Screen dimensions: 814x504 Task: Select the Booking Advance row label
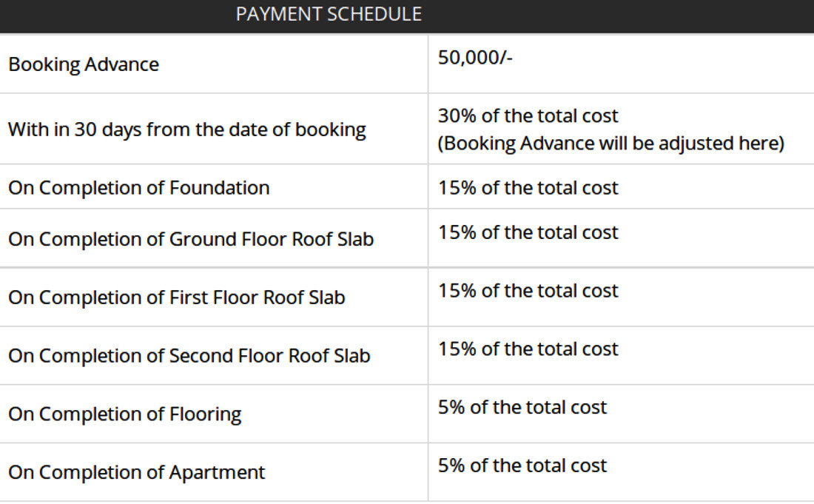pos(84,64)
